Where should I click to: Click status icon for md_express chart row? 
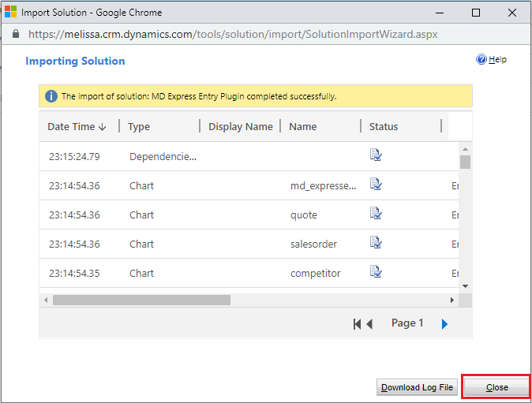pos(376,185)
